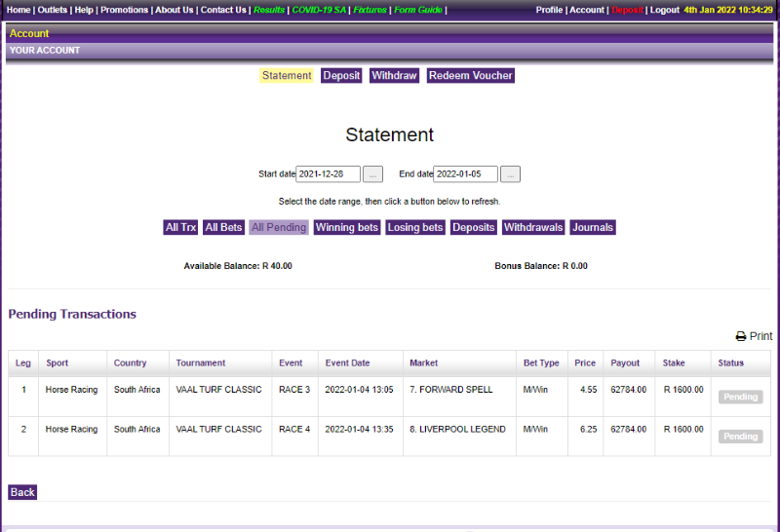
Task: Filter by Losing bets
Action: 415,228
